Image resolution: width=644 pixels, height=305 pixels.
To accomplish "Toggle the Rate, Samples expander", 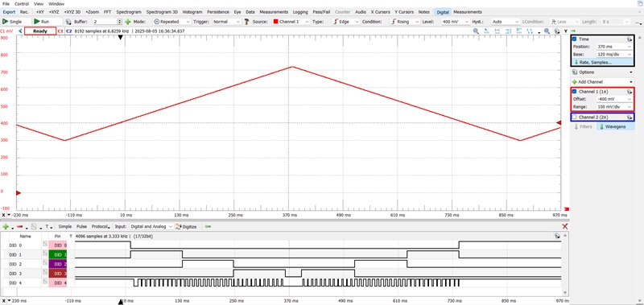I will pos(602,63).
